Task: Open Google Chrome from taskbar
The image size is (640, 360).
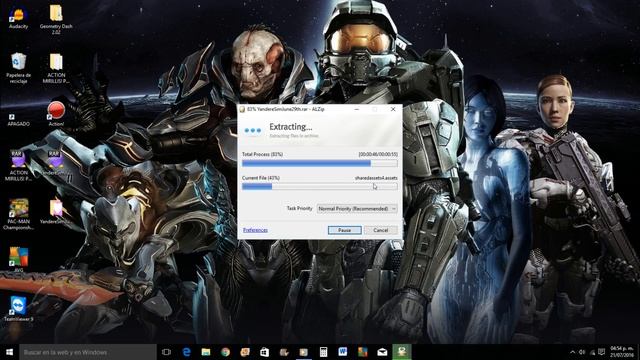Action: [225, 352]
